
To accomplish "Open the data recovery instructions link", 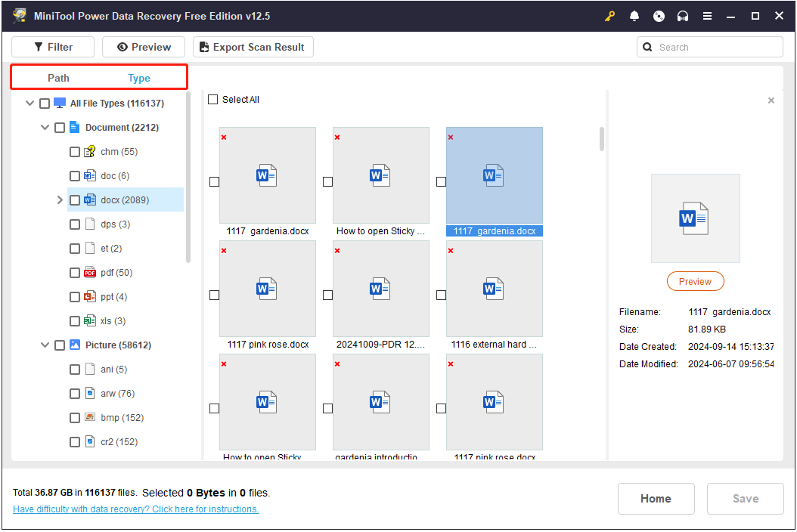I will click(135, 509).
